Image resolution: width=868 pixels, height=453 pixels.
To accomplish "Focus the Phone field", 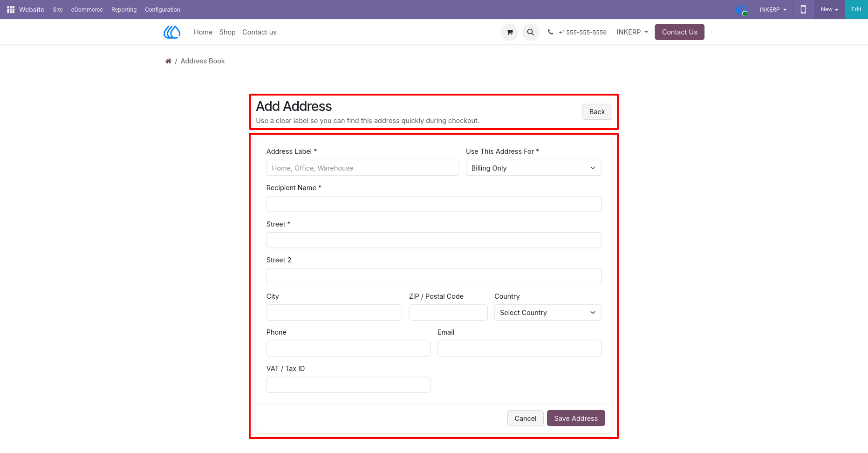I will (349, 349).
